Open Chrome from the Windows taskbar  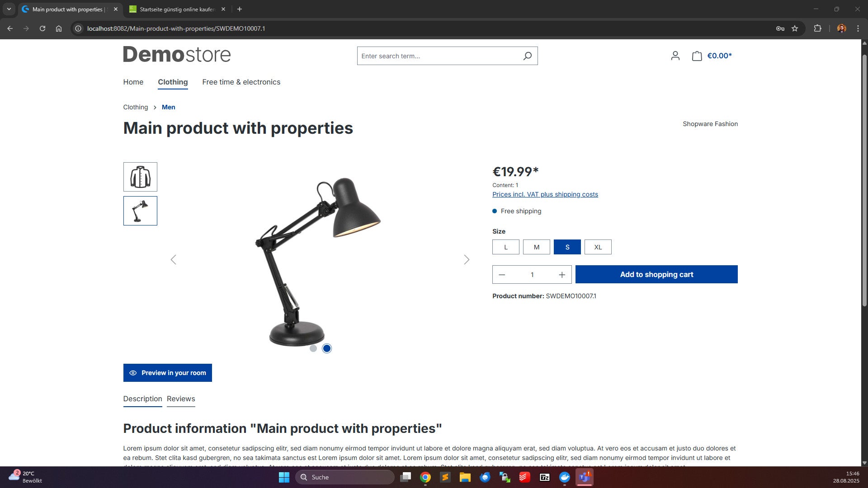[x=425, y=477]
